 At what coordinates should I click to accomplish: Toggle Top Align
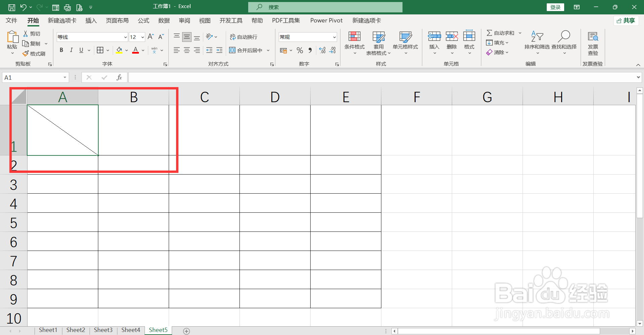177,37
